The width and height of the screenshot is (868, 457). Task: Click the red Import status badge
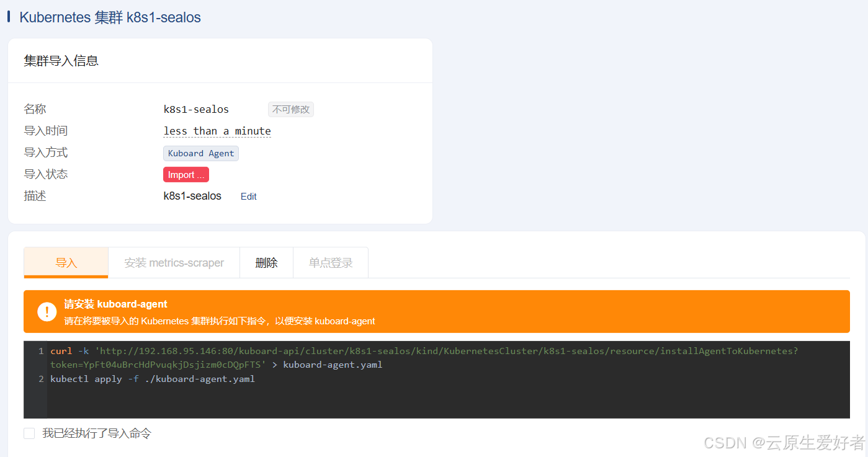(x=186, y=175)
